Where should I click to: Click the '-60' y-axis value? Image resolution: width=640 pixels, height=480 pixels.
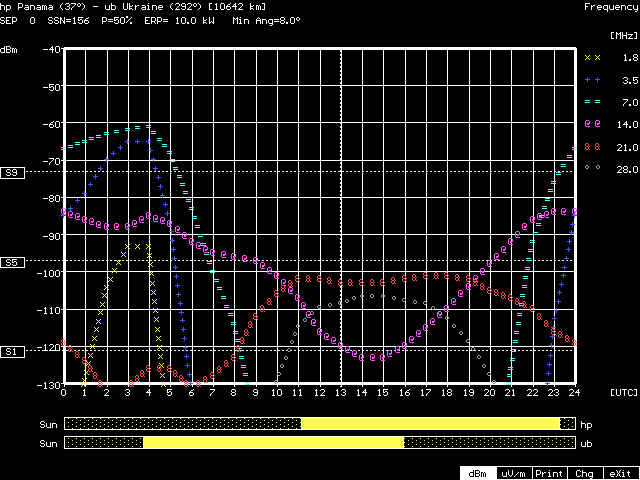[52, 123]
